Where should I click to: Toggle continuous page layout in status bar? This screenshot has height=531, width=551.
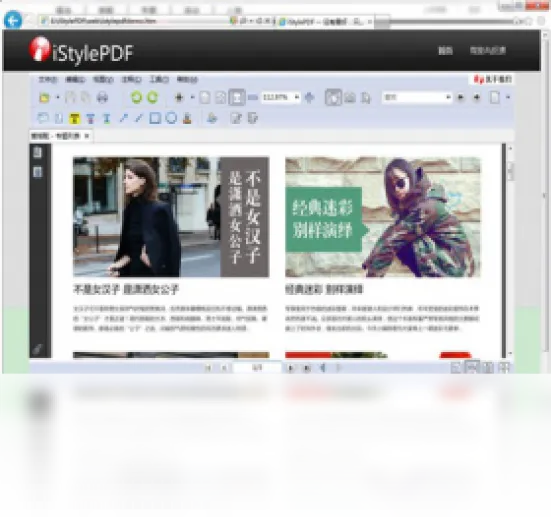pyautogui.click(x=472, y=367)
